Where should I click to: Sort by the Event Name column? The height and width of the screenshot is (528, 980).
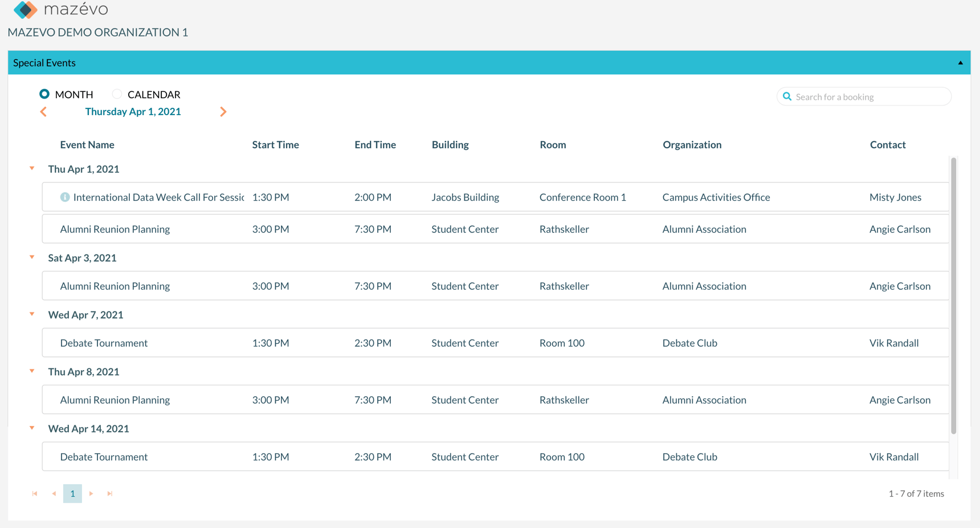(x=87, y=144)
